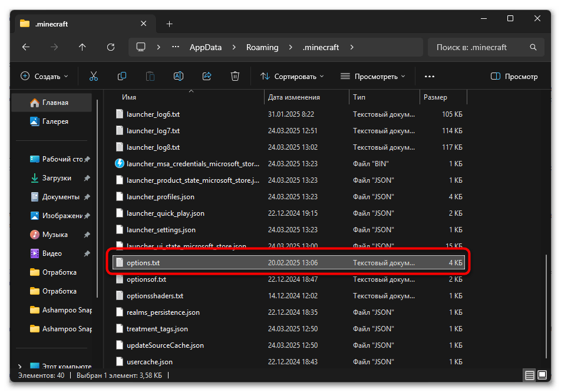The image size is (561, 392).
Task: Sort by the Размер column header
Action: pyautogui.click(x=444, y=97)
